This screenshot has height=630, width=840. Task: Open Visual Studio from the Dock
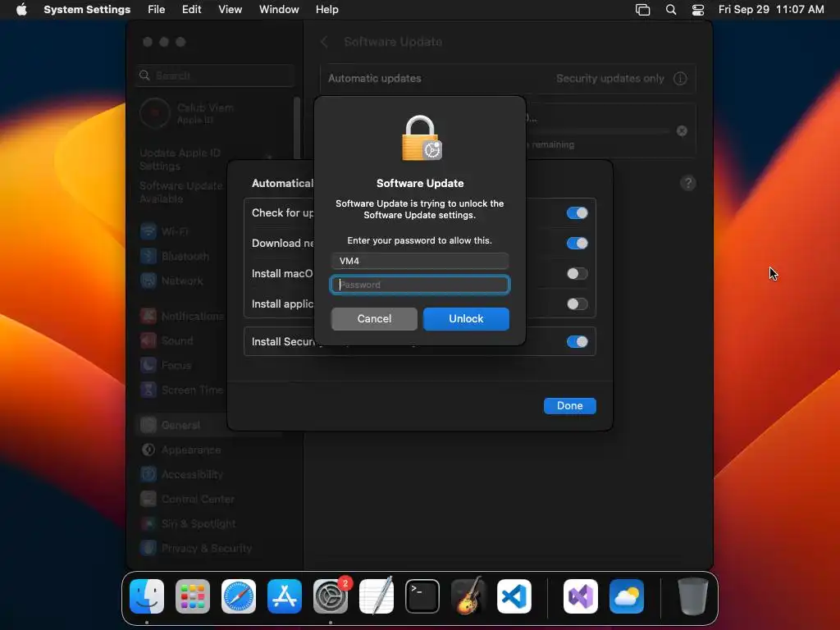coord(581,596)
